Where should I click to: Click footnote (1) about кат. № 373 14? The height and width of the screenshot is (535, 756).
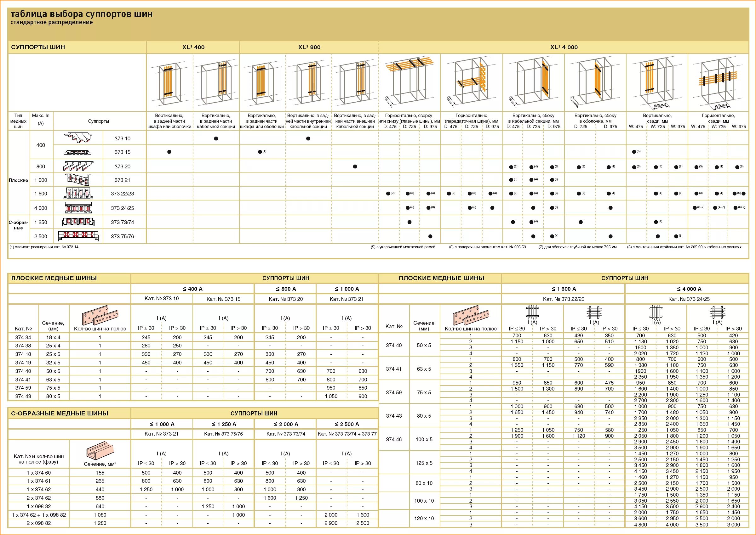coord(44,247)
